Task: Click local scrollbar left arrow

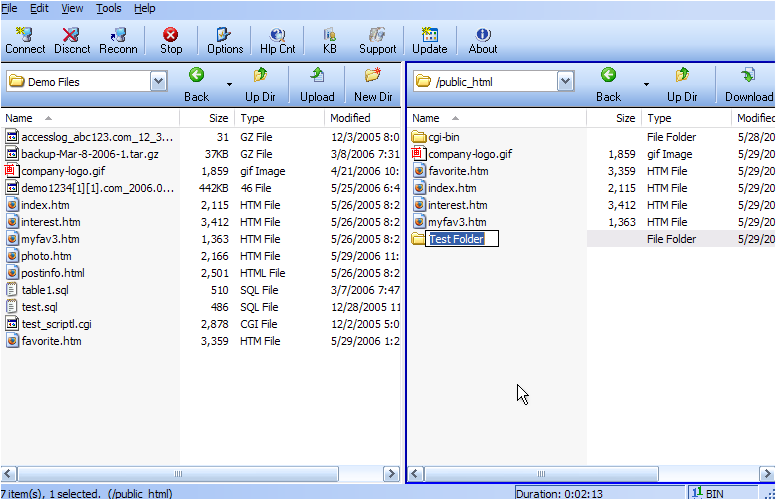Action: pos(8,474)
